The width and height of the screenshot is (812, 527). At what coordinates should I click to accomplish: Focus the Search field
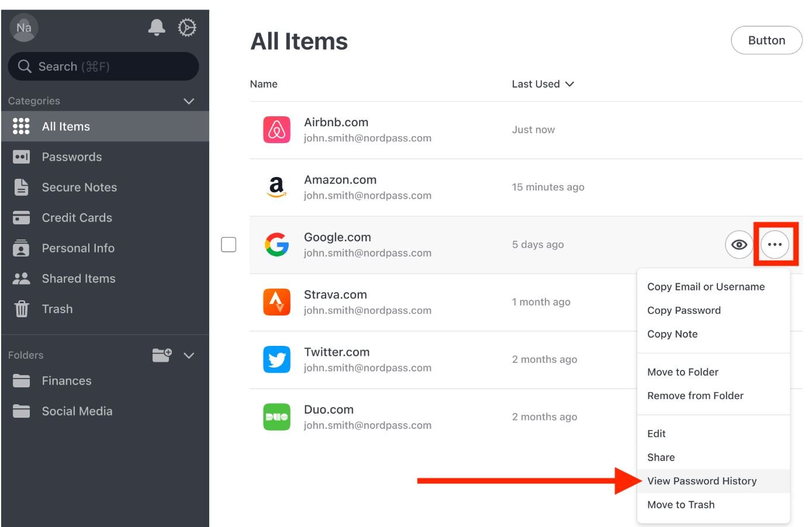103,66
